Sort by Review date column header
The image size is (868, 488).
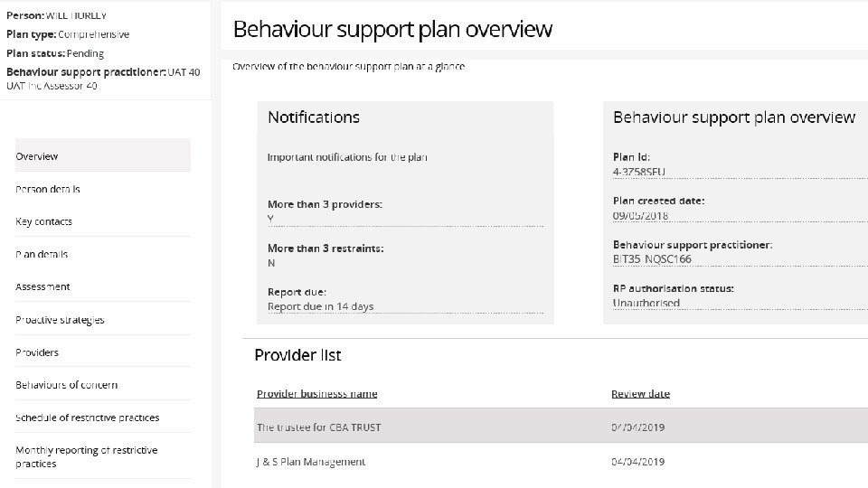pyautogui.click(x=640, y=394)
